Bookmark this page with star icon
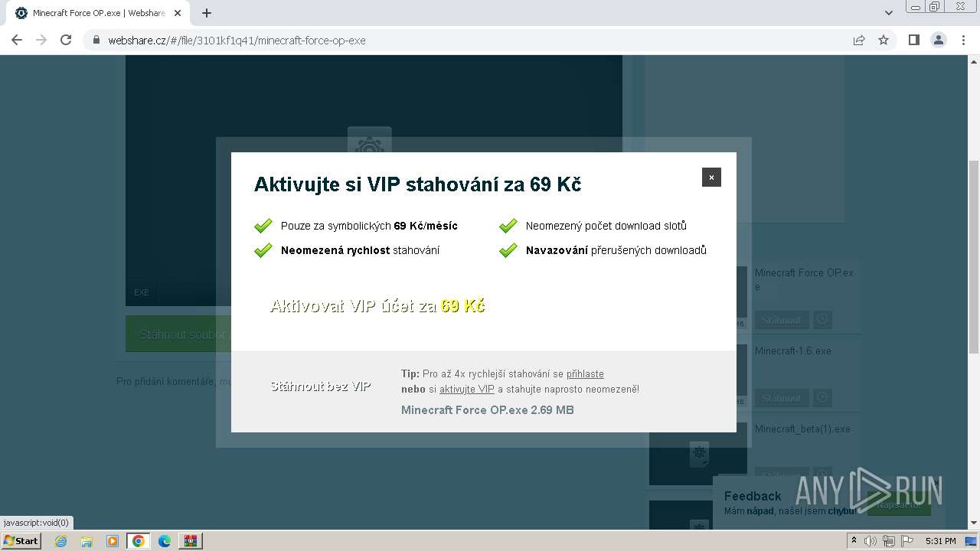The width and height of the screenshot is (980, 551). click(x=884, y=40)
